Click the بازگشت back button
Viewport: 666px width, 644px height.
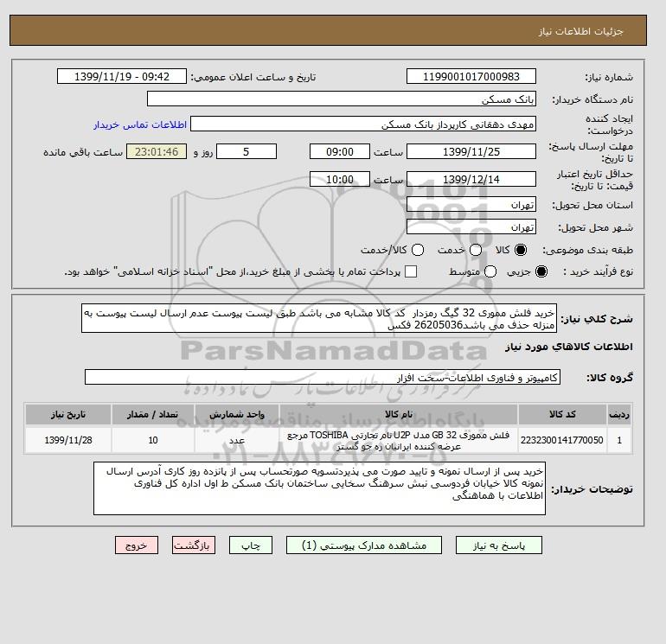(x=194, y=545)
